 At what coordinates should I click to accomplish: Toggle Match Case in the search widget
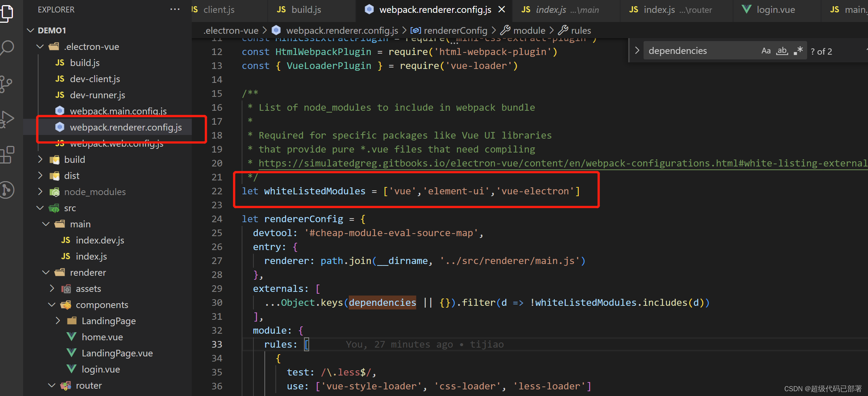click(766, 50)
